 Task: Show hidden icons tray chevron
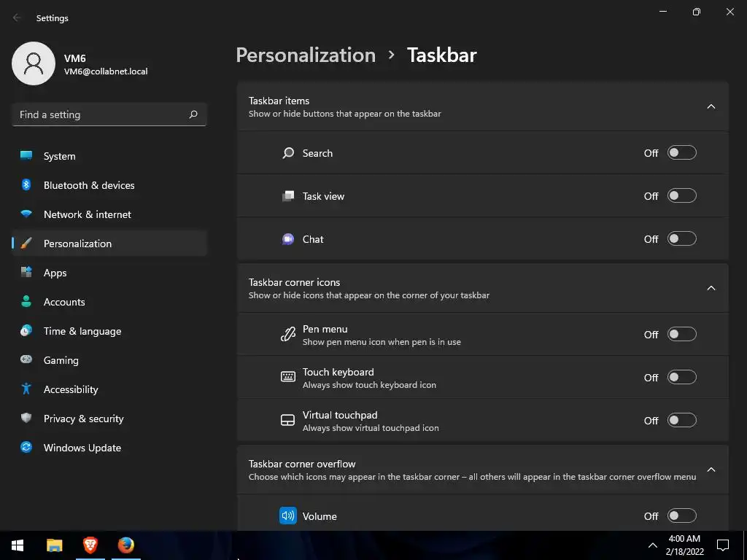point(653,545)
